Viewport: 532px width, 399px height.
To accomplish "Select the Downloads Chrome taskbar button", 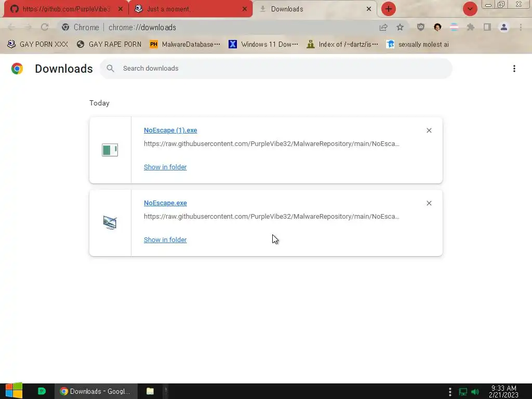I will [x=96, y=391].
